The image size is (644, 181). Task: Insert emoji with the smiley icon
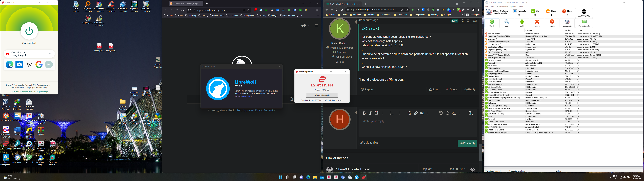point(410,113)
